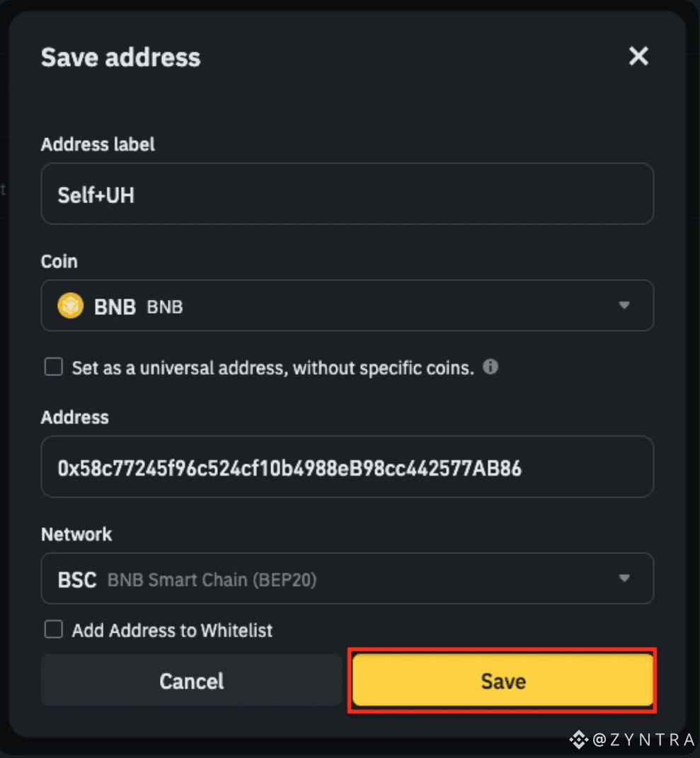
Task: Expand the Coin dropdown arrow
Action: [x=624, y=306]
